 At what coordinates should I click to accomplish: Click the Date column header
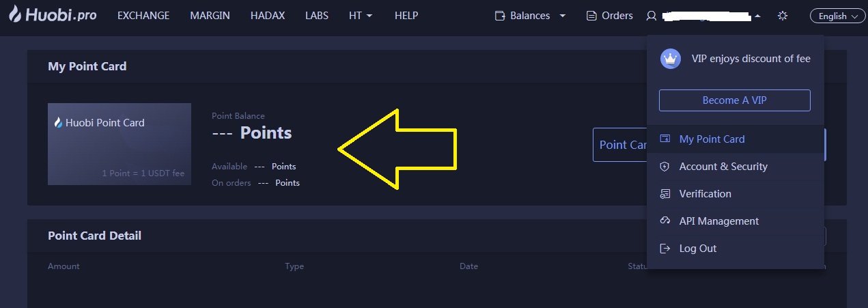468,266
